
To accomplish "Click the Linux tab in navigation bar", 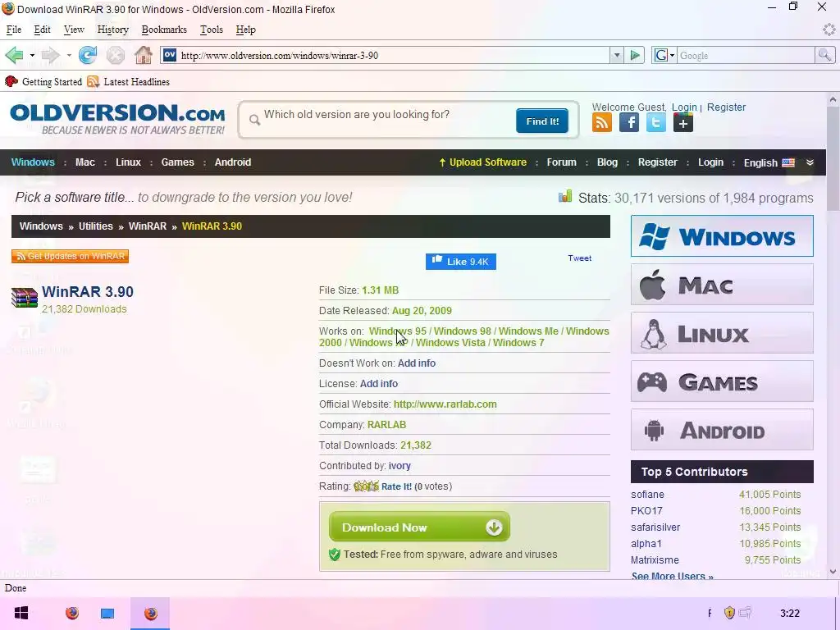I will pos(128,162).
